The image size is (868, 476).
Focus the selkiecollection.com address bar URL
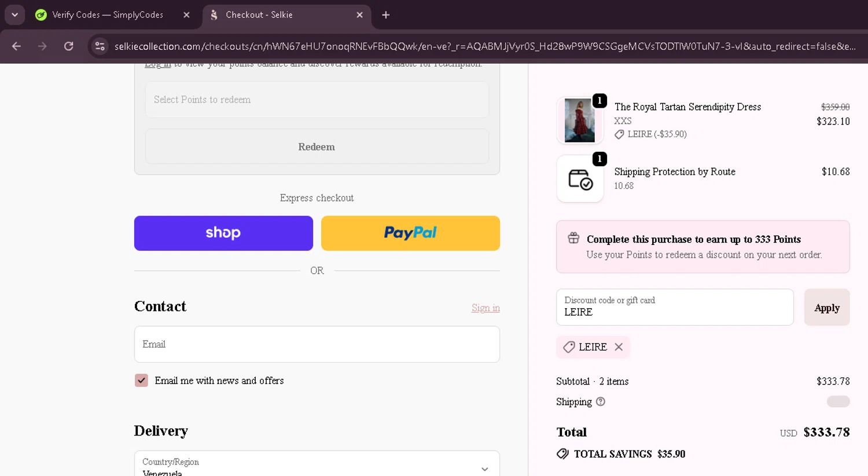485,46
